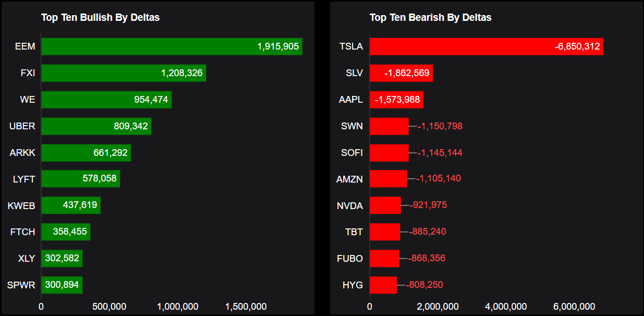Viewport: 644px width, 316px height.
Task: Click the -1,105,140 value label
Action: tap(439, 179)
